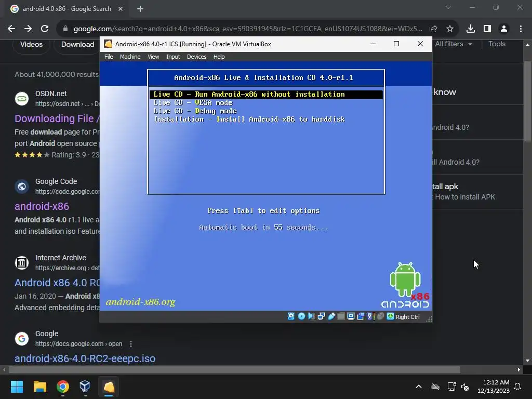Open the Downloading File result from OSDN.net
Screen dimensions: 532x399
click(x=57, y=118)
